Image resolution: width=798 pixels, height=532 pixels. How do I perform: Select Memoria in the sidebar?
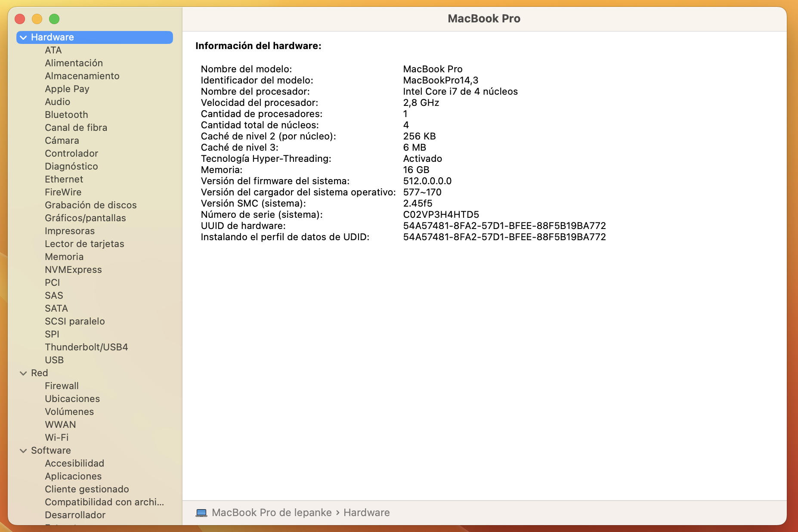tap(65, 257)
